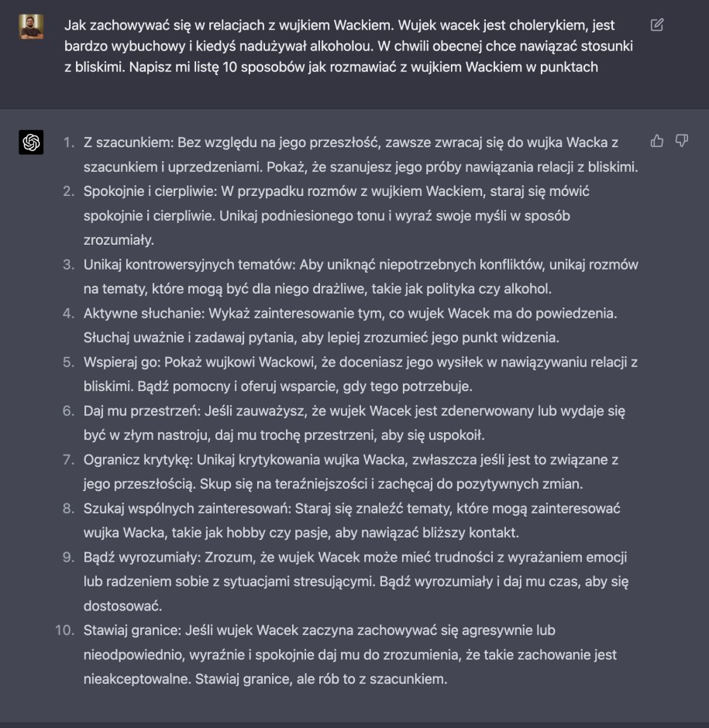
Task: Give the response a thumbs up
Action: coord(657,141)
